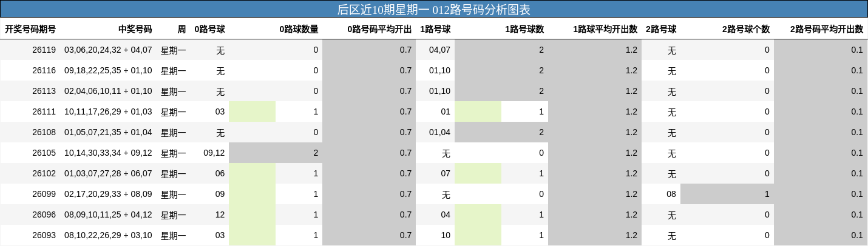Click period number 26102
The image size is (868, 246).
click(44, 173)
